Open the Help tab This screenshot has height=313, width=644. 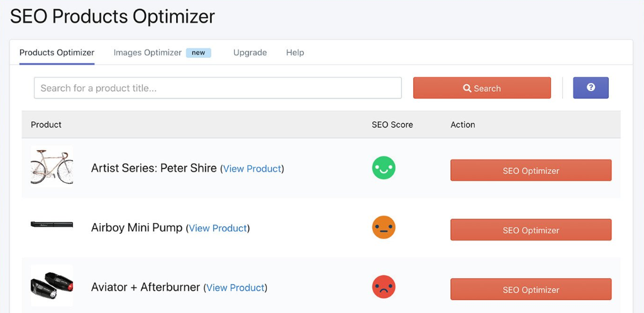(x=295, y=53)
